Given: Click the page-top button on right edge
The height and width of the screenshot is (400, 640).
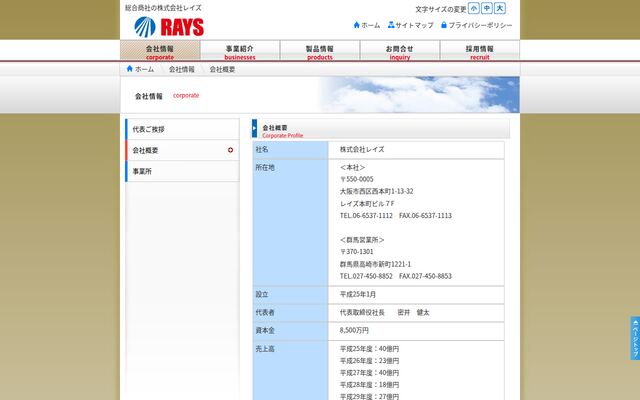Looking at the screenshot, I should [x=635, y=338].
